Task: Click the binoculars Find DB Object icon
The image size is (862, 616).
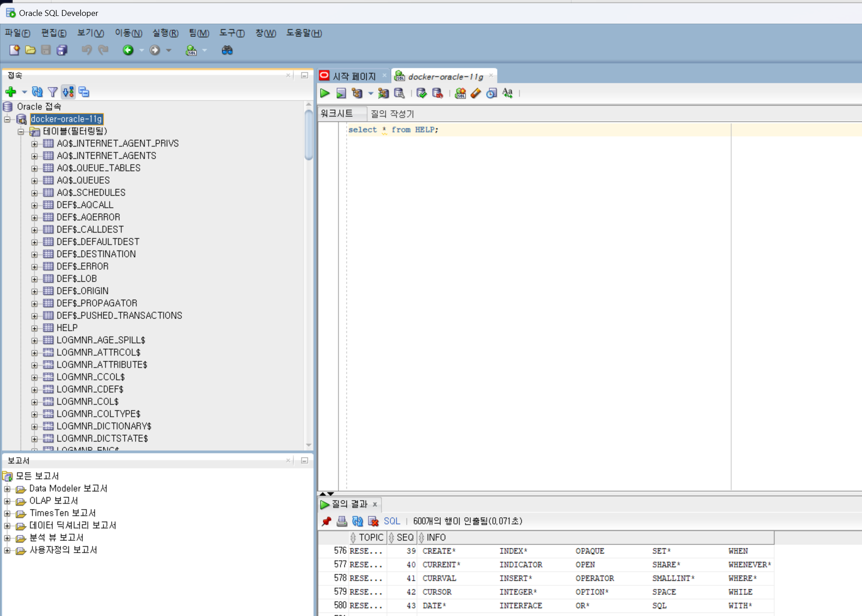Action: coord(227,50)
